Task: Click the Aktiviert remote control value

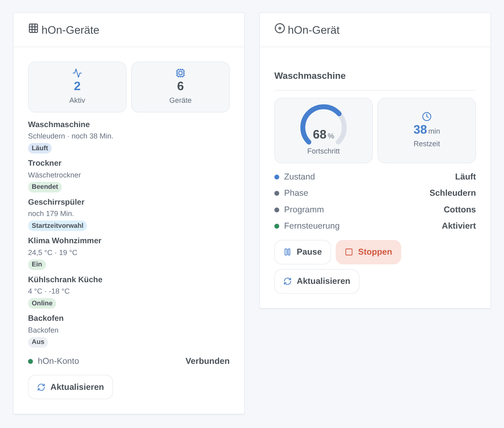Action: pos(459,226)
